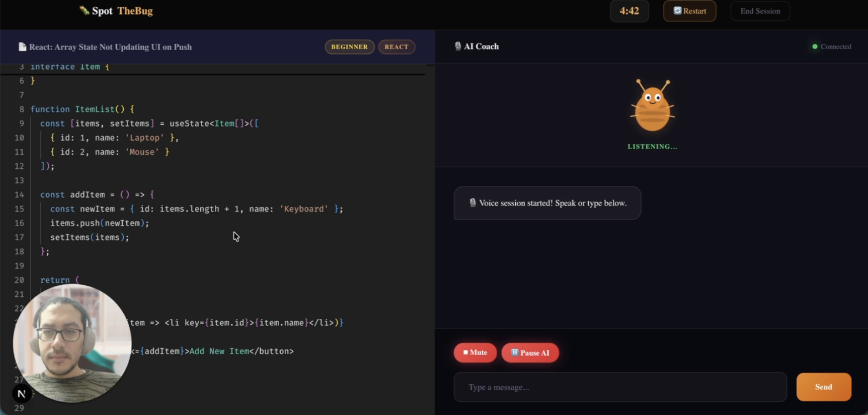This screenshot has width=868, height=415.
Task: Click the microphone icon in session message
Action: coord(472,203)
